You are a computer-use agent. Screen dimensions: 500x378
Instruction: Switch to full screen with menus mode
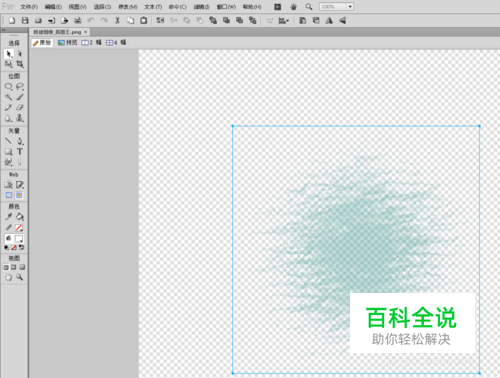point(14,267)
